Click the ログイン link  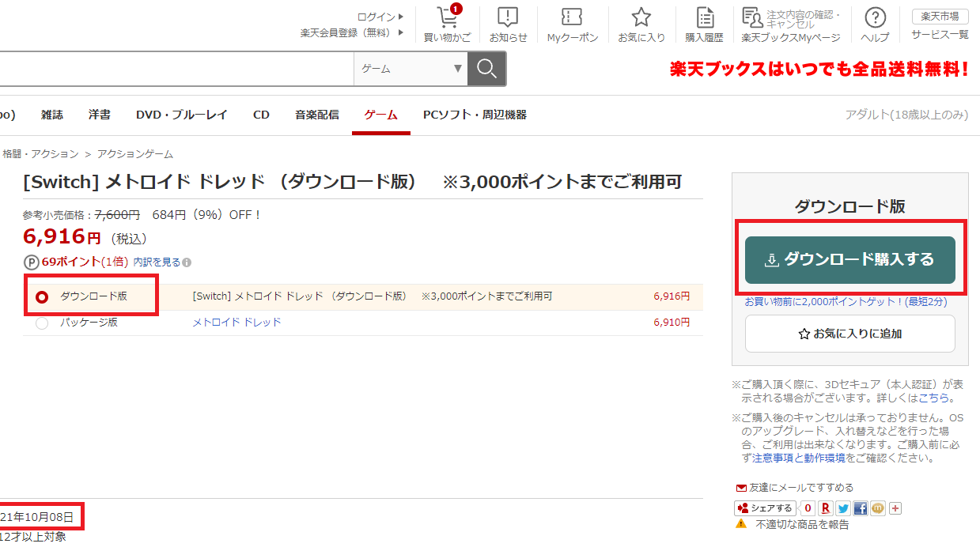[380, 17]
